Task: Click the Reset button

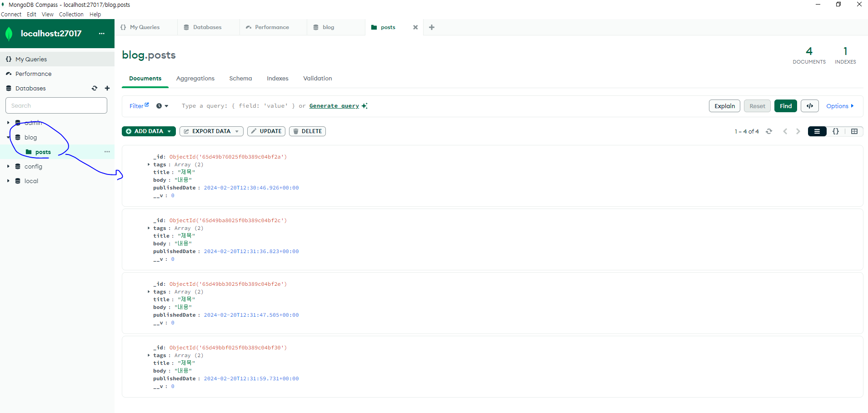Action: pyautogui.click(x=757, y=106)
